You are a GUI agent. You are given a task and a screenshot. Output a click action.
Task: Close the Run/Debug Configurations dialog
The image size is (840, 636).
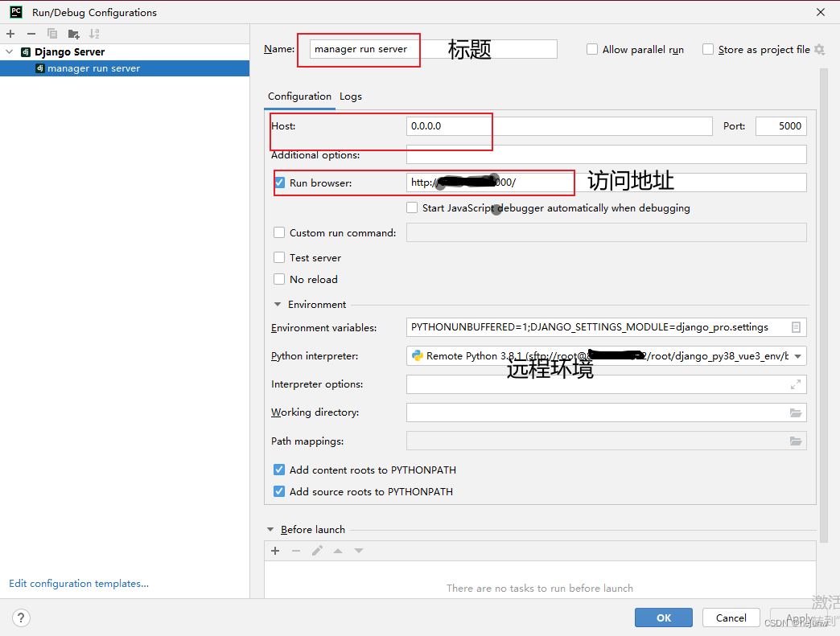pos(821,12)
